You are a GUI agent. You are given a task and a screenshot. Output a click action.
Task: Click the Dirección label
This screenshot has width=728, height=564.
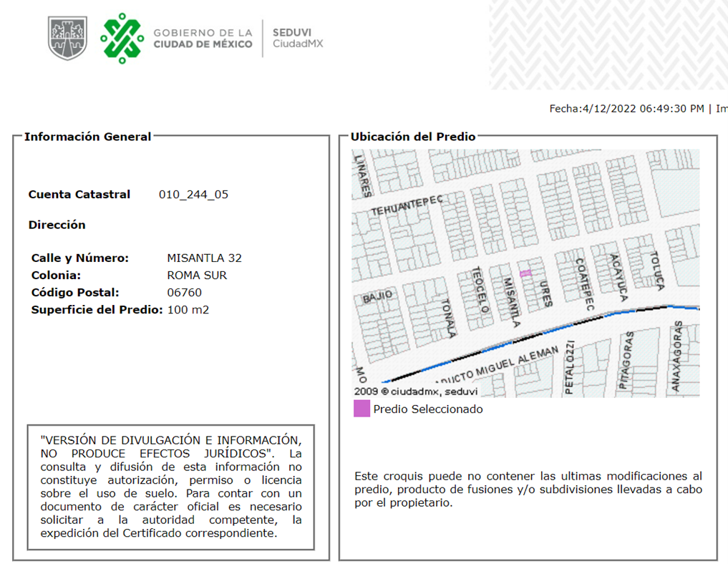click(x=57, y=225)
